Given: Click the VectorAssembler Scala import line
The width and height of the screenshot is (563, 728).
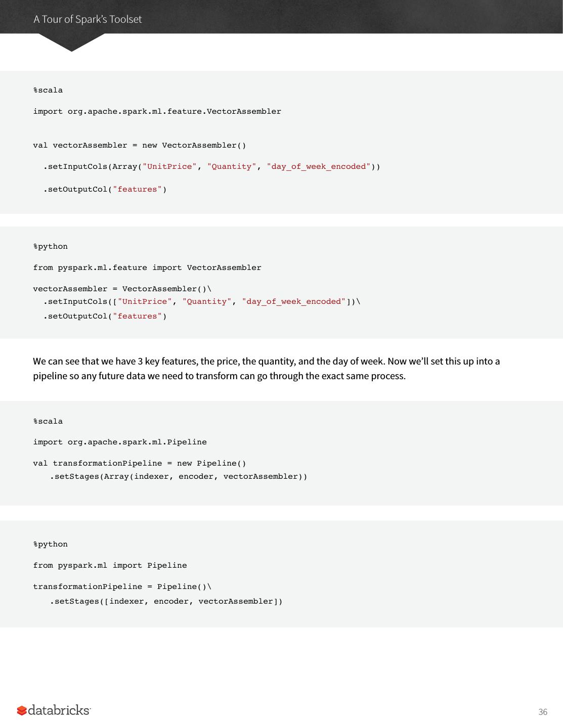Looking at the screenshot, I should (x=157, y=112).
